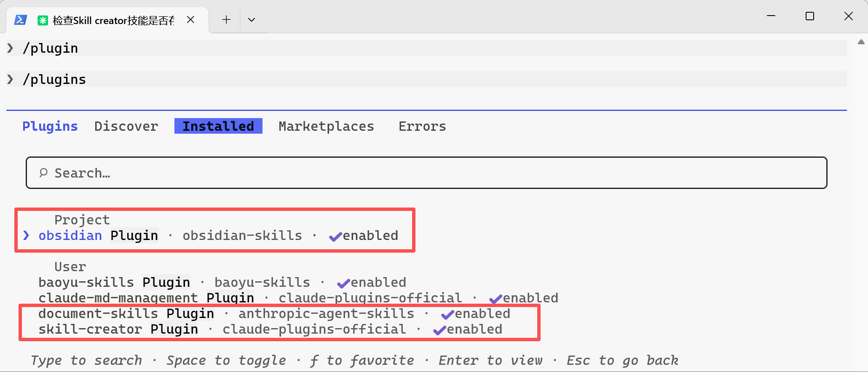Switch to the Discover tab
868x372 pixels.
pyautogui.click(x=126, y=126)
